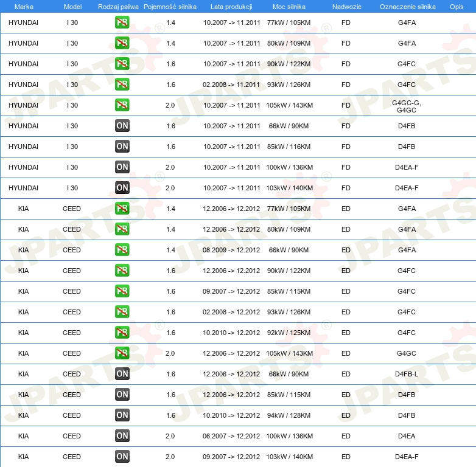
Task: Click diesel ON icon in Kia 103kW / 140KM row
Action: [122, 457]
